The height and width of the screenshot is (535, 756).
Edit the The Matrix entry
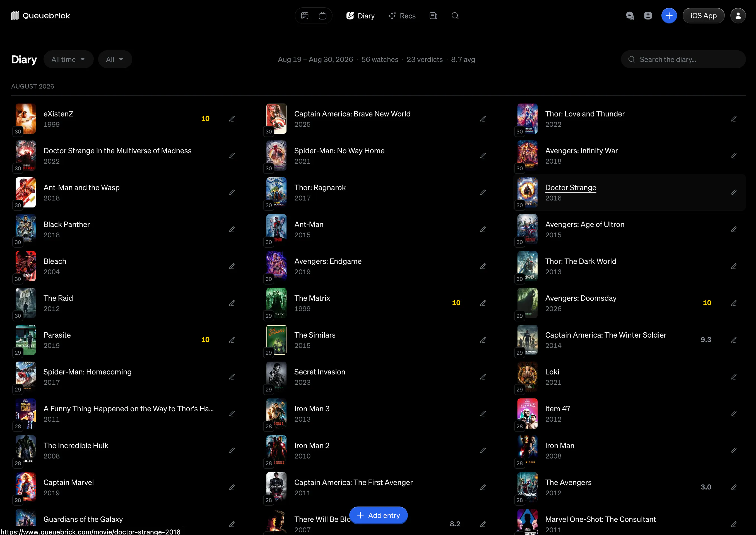pos(483,303)
